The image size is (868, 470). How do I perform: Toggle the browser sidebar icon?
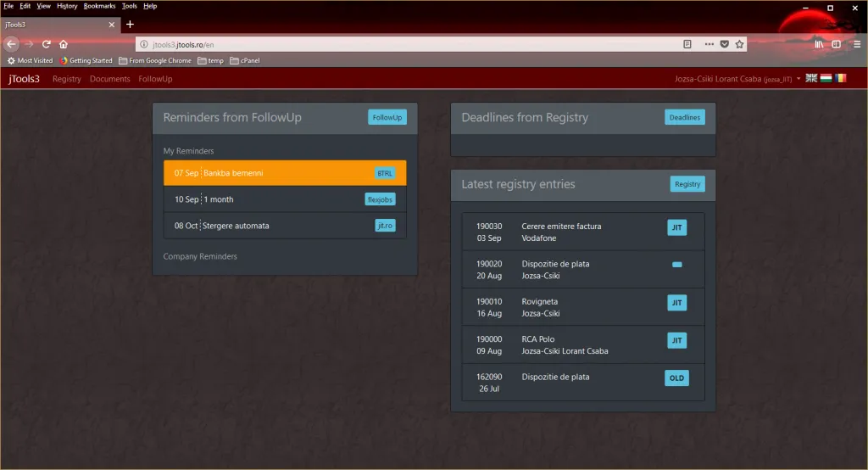tap(837, 44)
